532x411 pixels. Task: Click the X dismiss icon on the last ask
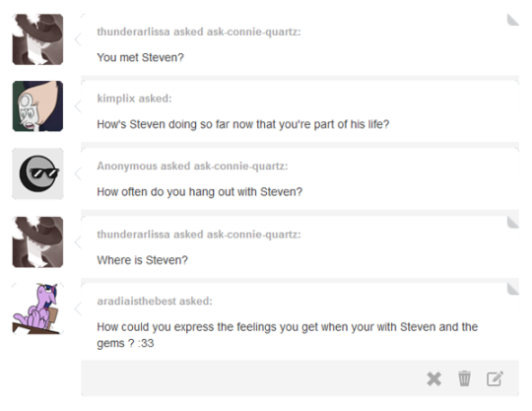(433, 378)
